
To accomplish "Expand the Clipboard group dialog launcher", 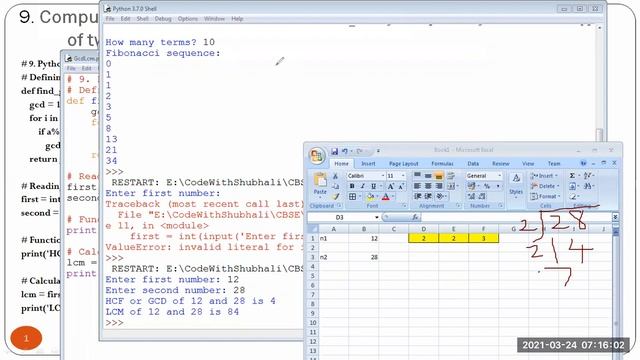I will click(x=339, y=206).
